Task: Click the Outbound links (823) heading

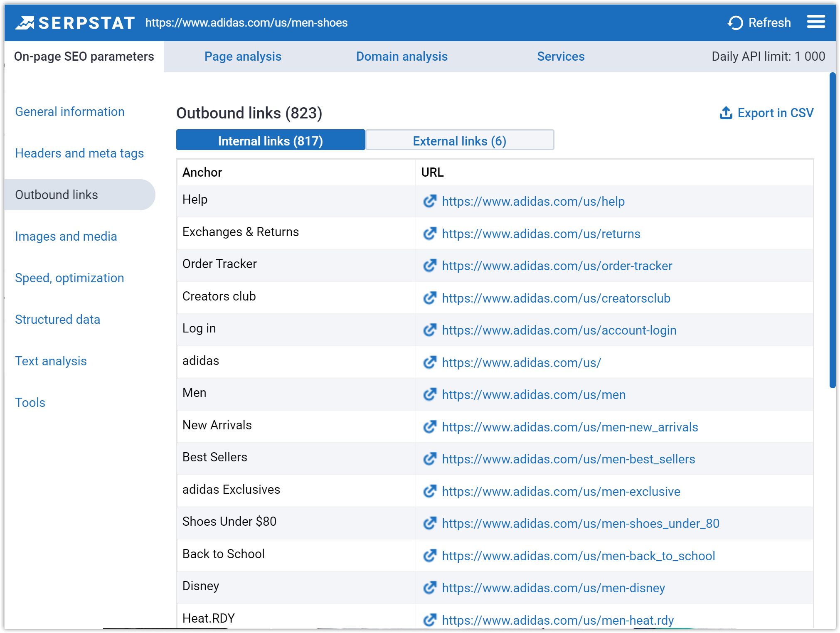Action: click(x=249, y=113)
